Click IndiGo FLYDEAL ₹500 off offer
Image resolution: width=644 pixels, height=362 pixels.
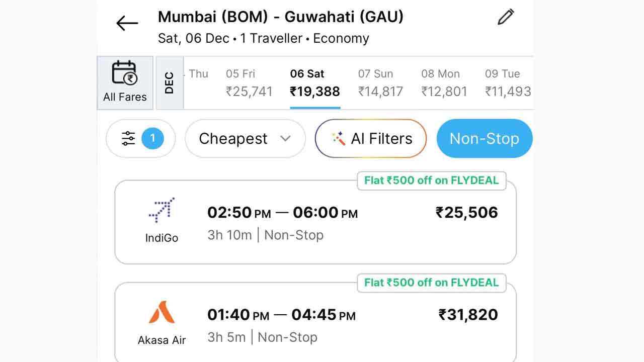tap(431, 180)
